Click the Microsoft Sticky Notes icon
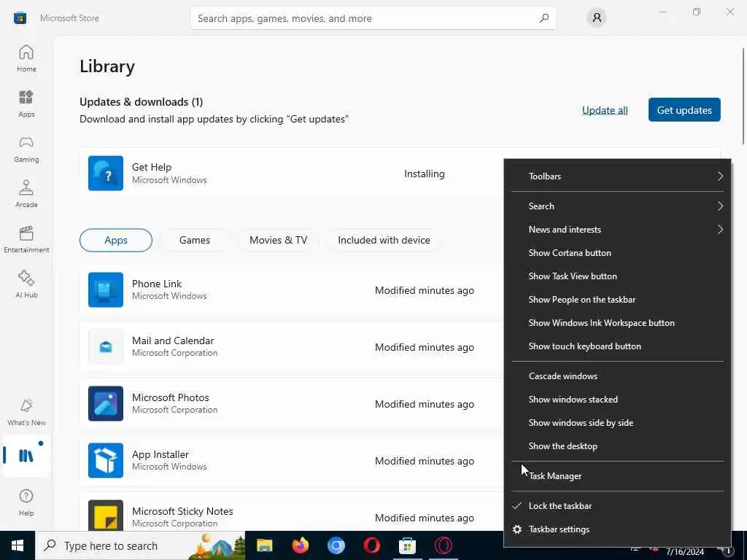Screen dimensions: 747x560 tap(106, 516)
